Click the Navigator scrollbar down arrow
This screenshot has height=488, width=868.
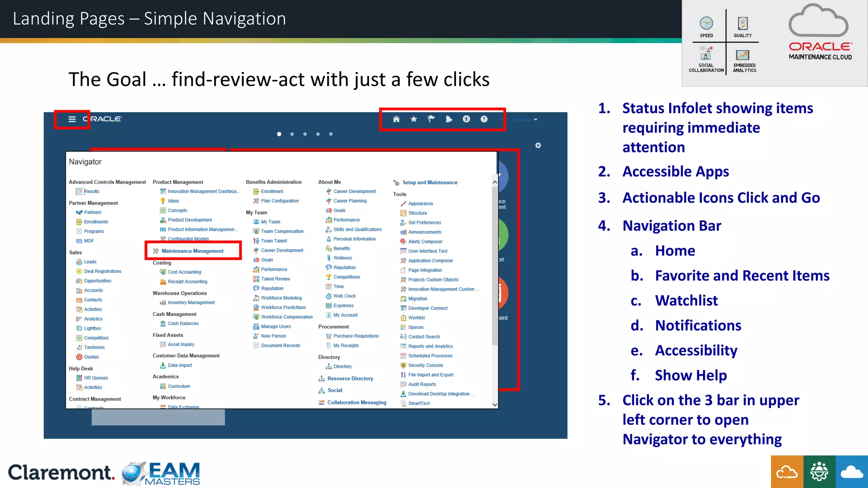[x=495, y=405]
